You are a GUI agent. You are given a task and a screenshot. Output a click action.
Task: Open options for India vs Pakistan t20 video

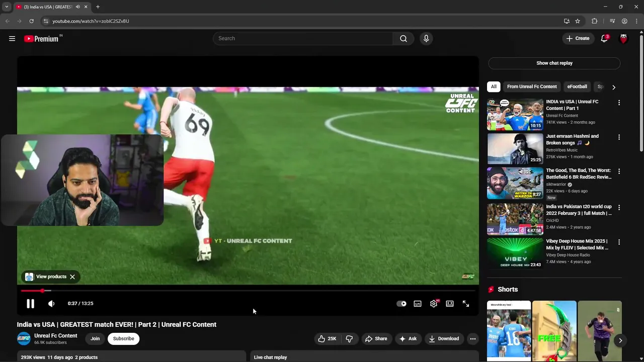point(619,208)
